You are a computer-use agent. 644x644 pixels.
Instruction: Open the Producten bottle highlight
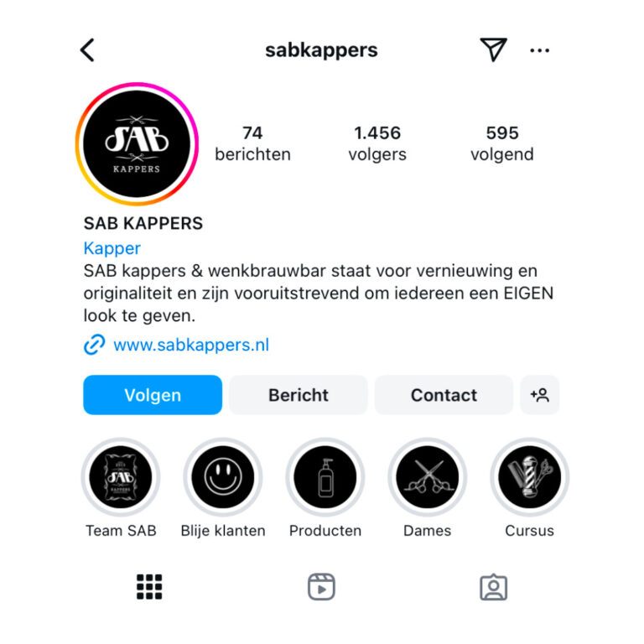pos(325,477)
